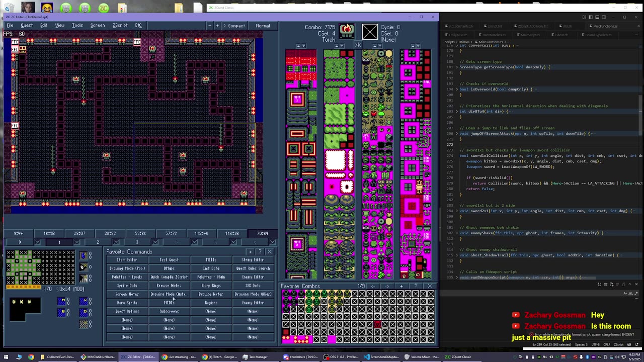Expand the dir8To4 function fold
The height and width of the screenshot is (362, 644).
pyautogui.click(x=457, y=112)
